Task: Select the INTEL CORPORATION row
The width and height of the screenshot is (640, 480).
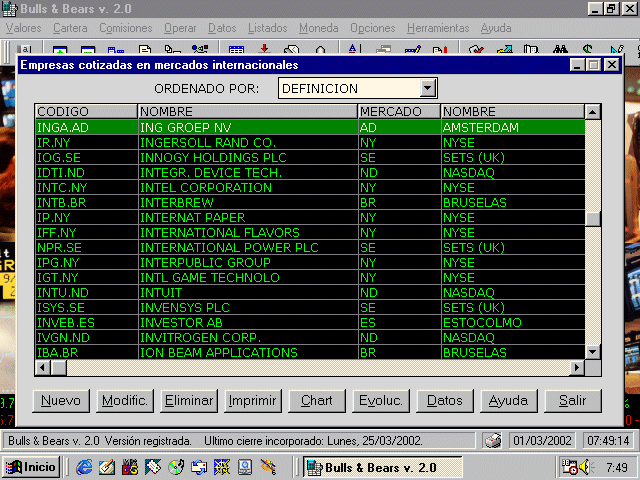Action: 310,187
